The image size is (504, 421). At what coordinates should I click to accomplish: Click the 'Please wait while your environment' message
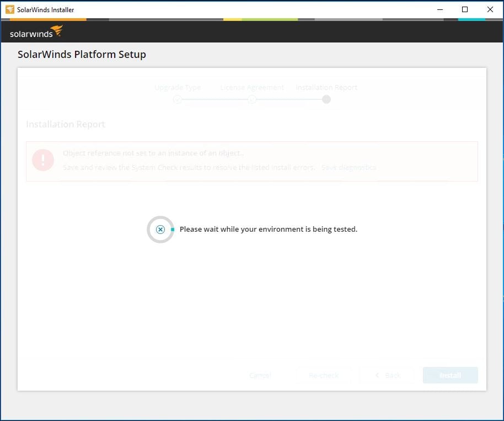[269, 230]
